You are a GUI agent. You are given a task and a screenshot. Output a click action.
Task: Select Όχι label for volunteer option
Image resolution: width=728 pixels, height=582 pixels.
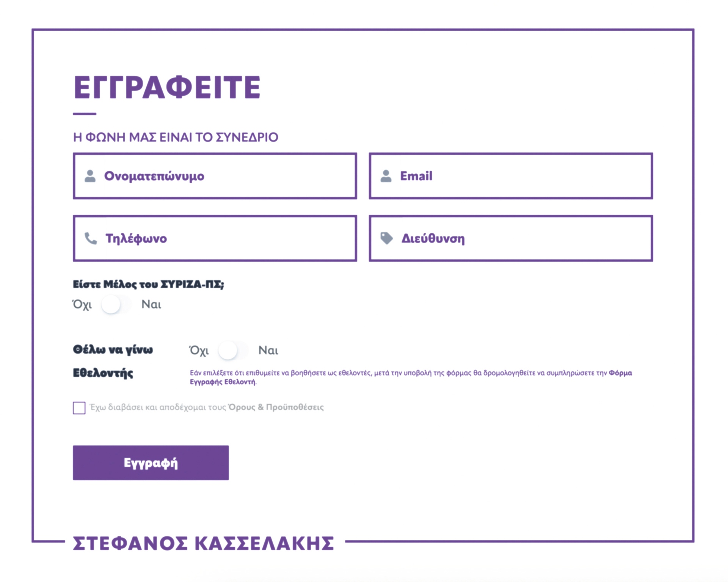(x=199, y=350)
